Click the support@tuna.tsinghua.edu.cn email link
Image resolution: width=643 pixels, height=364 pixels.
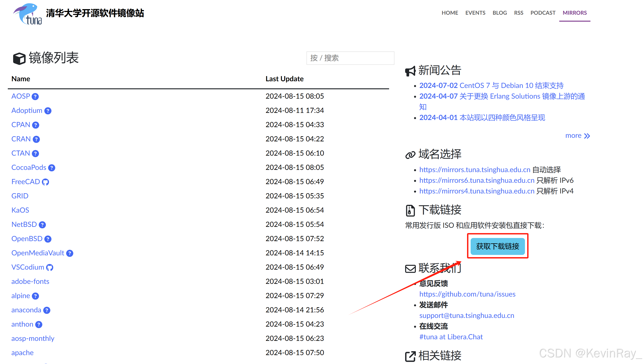pos(467,315)
